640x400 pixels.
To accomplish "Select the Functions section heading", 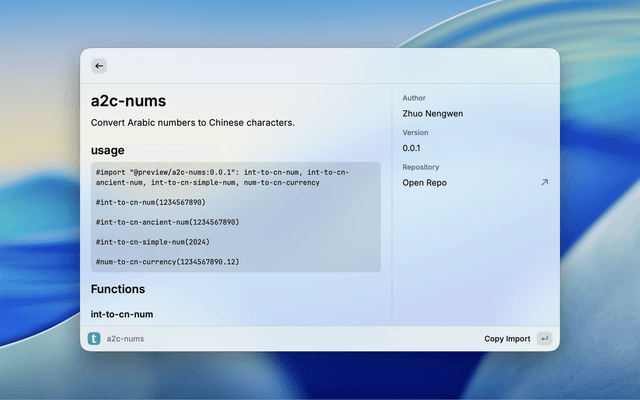I will (x=118, y=289).
